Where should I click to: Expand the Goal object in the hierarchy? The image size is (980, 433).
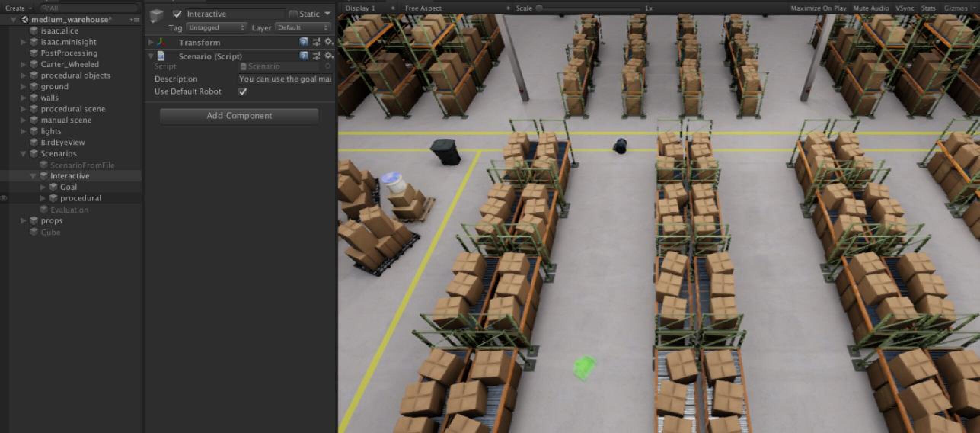(x=43, y=187)
